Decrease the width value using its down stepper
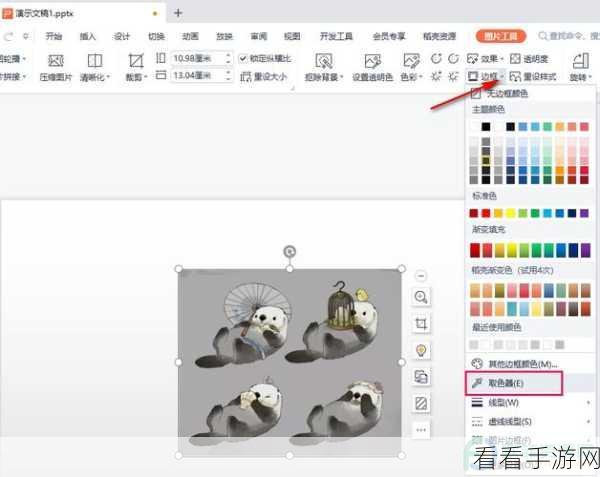Viewport: 600px width, 477px height. click(x=228, y=78)
